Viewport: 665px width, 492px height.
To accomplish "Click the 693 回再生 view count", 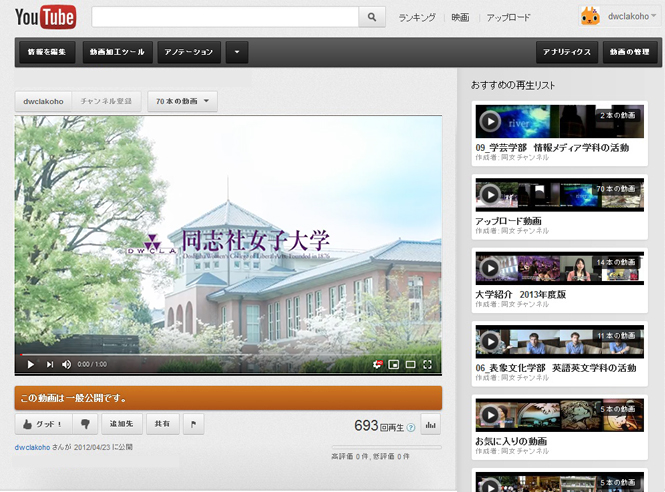I will [x=379, y=426].
